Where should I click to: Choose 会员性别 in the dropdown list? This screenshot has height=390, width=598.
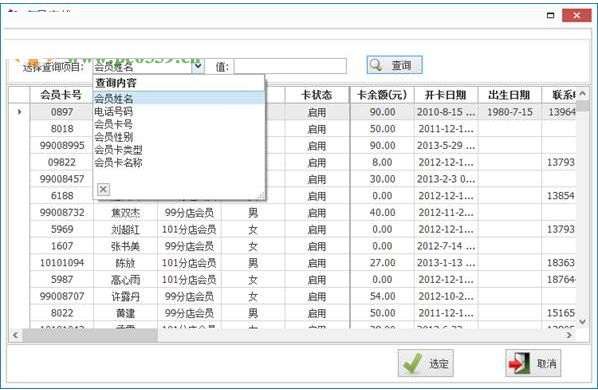179,137
